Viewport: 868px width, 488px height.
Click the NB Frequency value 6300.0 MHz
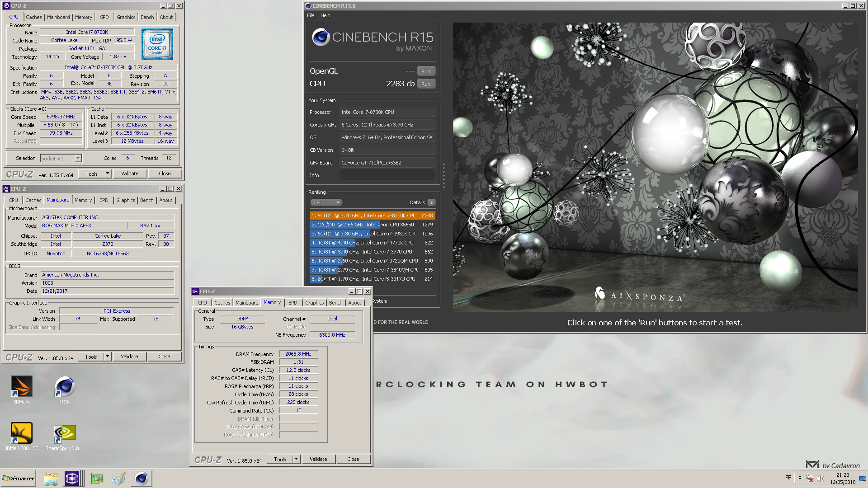(332, 335)
